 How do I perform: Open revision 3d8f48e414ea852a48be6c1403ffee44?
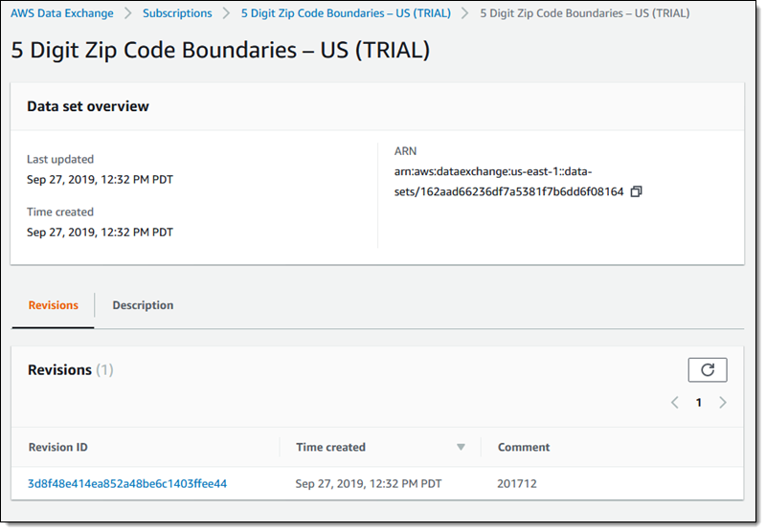[127, 483]
